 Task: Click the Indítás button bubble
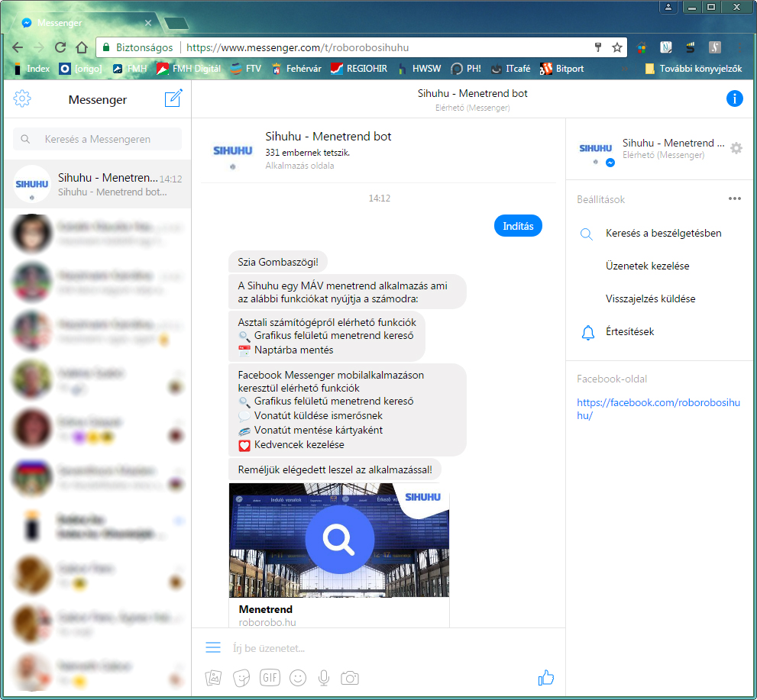pyautogui.click(x=518, y=226)
